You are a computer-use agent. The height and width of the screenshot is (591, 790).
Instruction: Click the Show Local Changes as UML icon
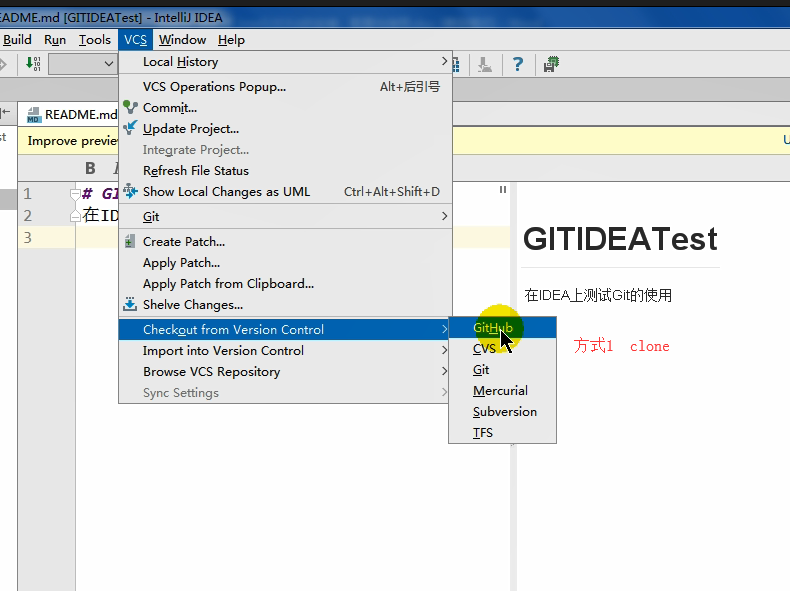pos(130,191)
